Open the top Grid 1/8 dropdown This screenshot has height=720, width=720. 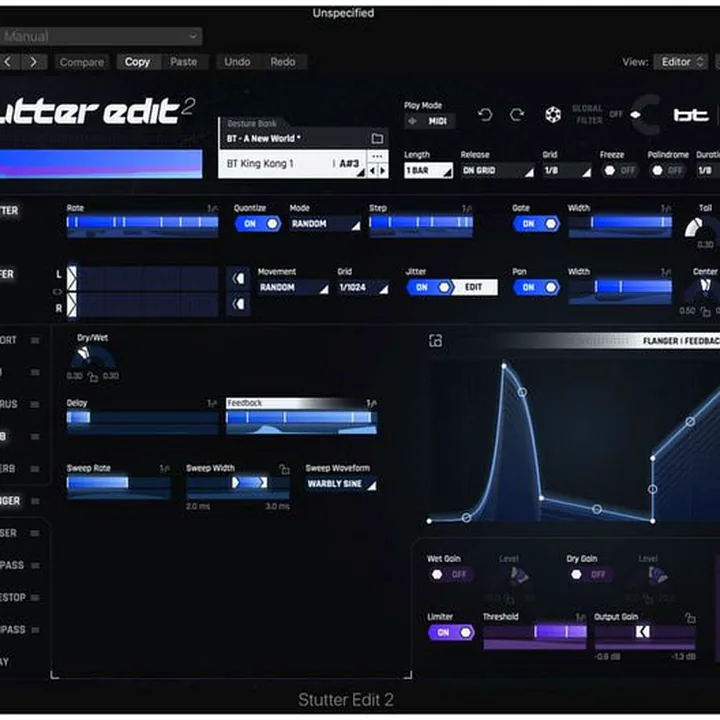click(567, 170)
